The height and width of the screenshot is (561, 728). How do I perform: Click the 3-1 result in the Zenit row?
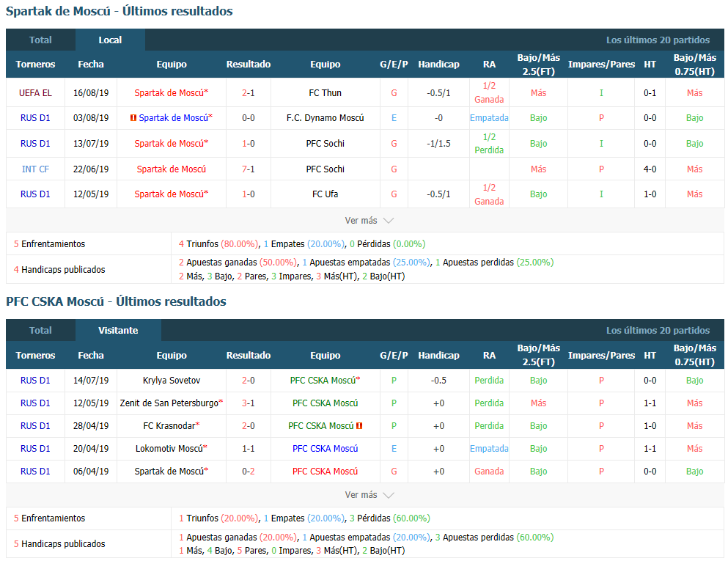tap(249, 403)
